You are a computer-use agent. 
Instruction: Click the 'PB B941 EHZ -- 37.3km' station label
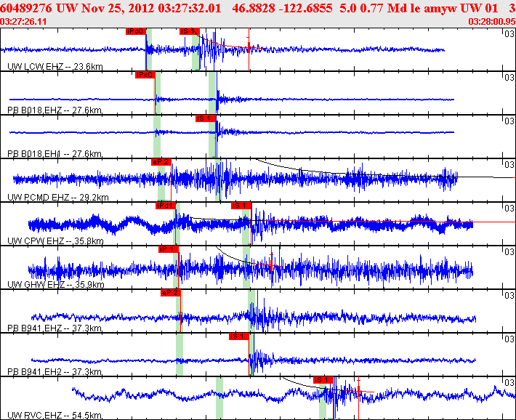coord(55,328)
